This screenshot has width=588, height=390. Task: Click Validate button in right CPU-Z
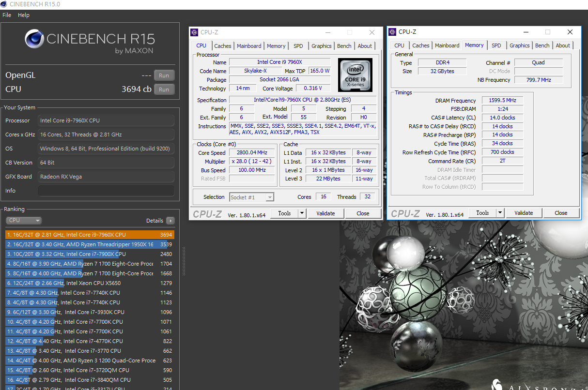(524, 213)
